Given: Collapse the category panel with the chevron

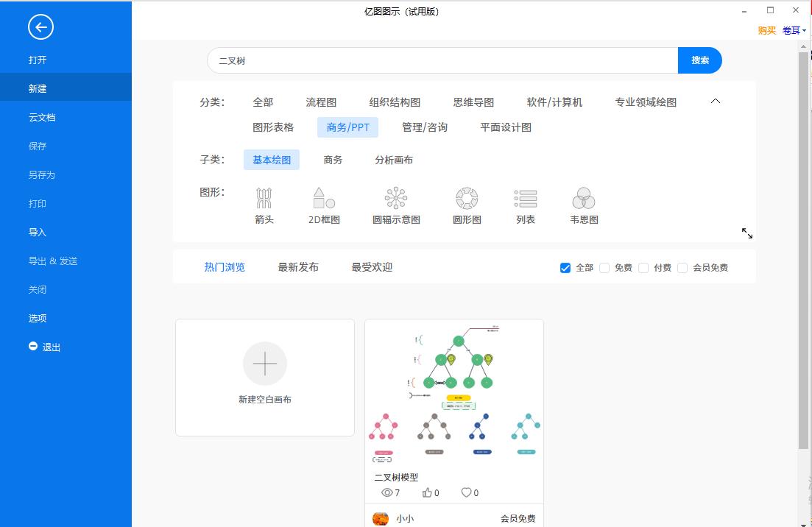Looking at the screenshot, I should 715,102.
